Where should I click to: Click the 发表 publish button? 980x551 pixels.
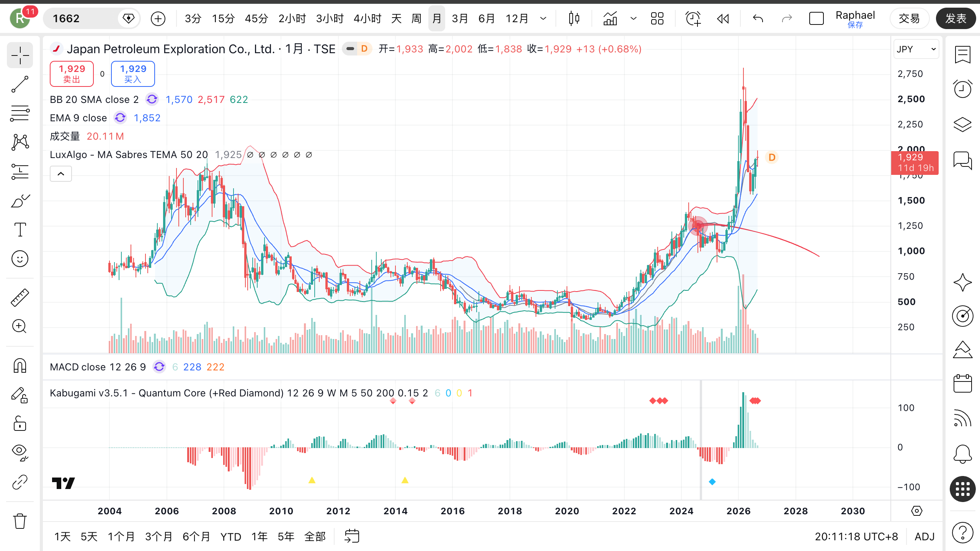pos(955,18)
